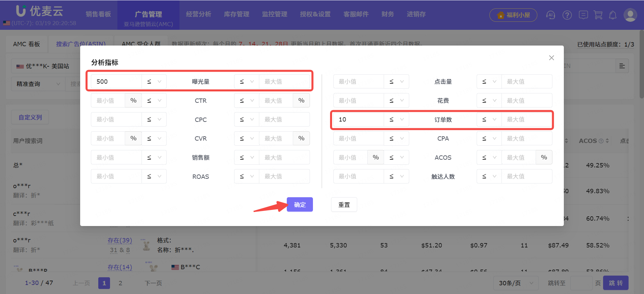Viewport: 644px width, 294px height.
Task: Click the CVR maximum value field
Action: (276, 138)
